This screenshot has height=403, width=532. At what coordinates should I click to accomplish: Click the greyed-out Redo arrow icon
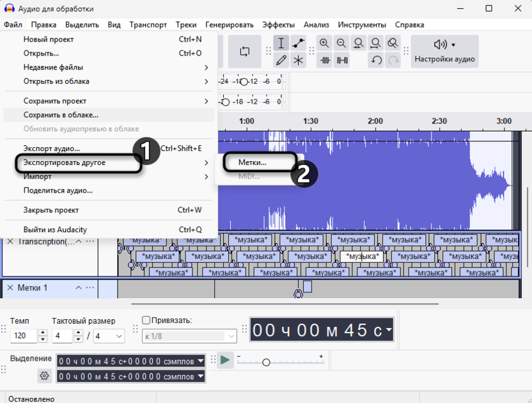(393, 60)
